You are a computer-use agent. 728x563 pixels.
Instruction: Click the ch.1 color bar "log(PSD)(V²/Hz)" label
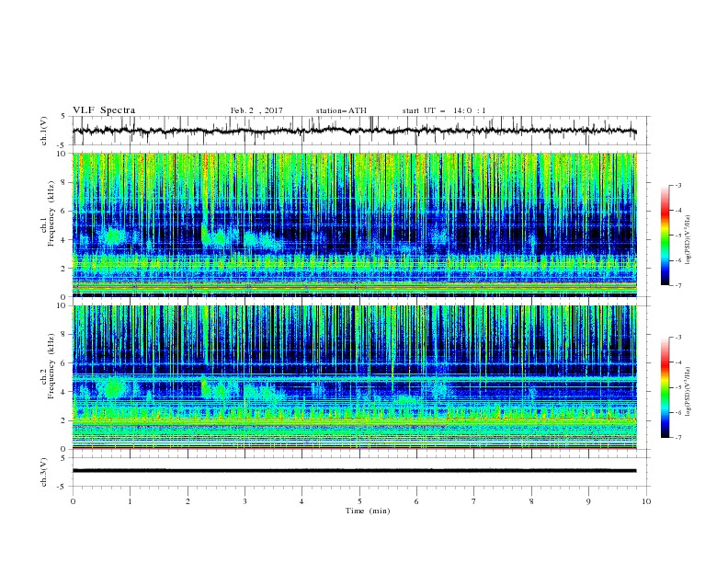point(688,240)
